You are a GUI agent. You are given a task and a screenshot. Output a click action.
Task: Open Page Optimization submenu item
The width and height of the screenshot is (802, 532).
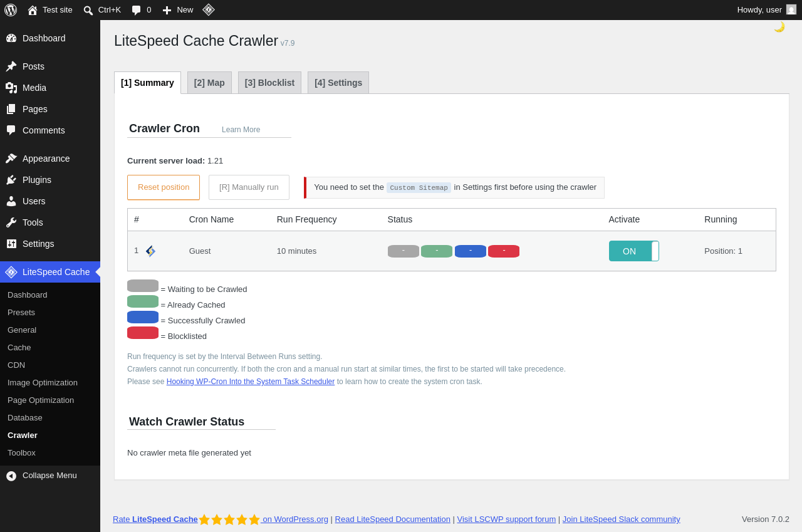coord(41,400)
